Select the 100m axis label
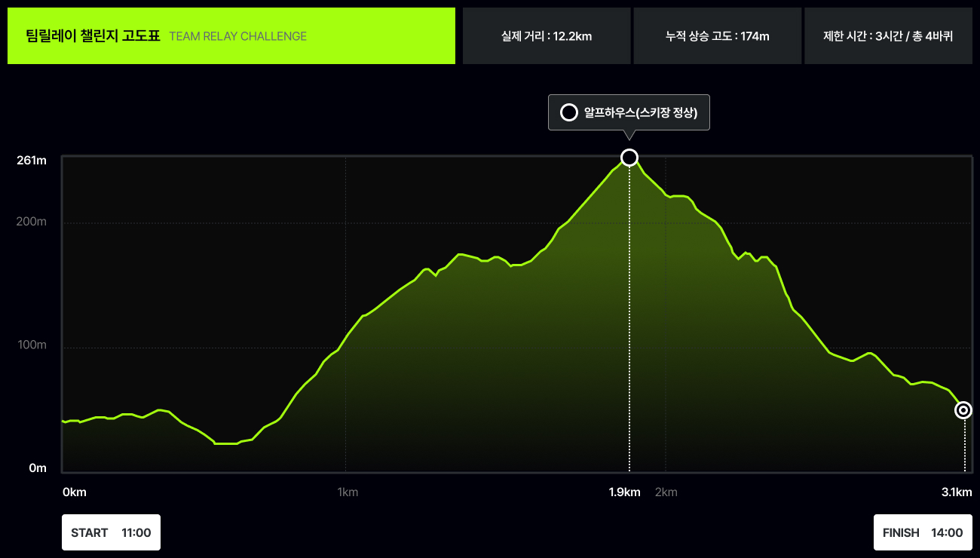The image size is (980, 558). coord(32,345)
